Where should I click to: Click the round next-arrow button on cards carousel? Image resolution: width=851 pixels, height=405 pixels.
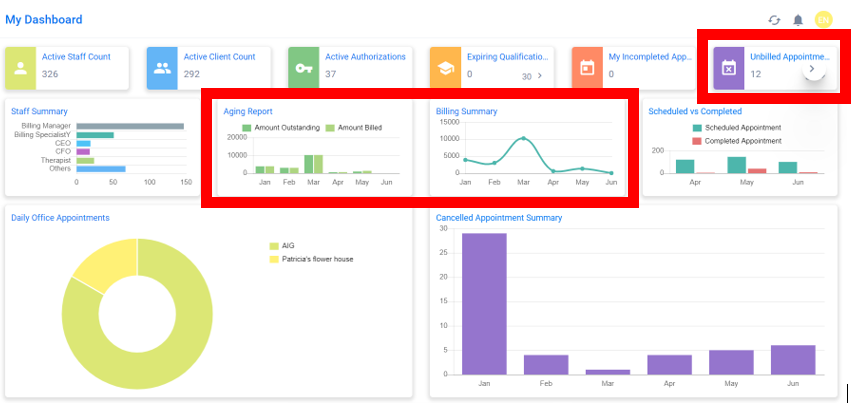click(x=812, y=69)
